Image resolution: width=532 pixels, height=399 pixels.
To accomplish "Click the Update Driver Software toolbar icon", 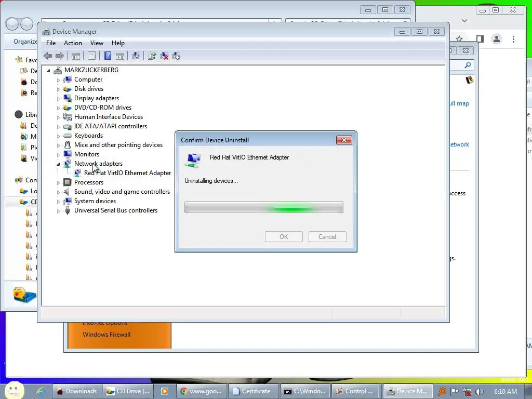I will (x=152, y=56).
